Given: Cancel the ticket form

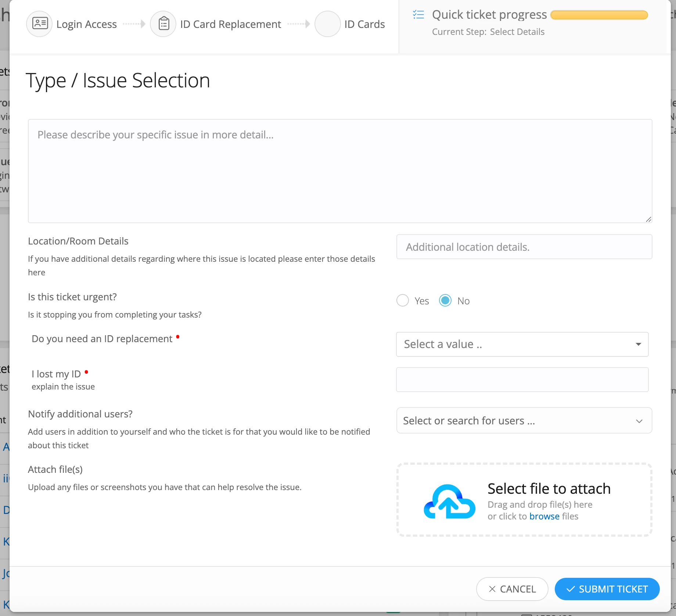Looking at the screenshot, I should pyautogui.click(x=512, y=589).
